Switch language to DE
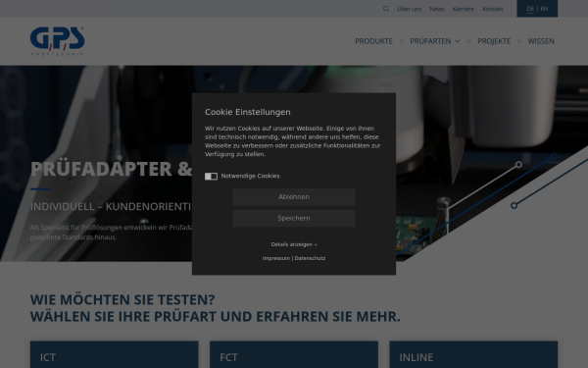 click(x=530, y=9)
